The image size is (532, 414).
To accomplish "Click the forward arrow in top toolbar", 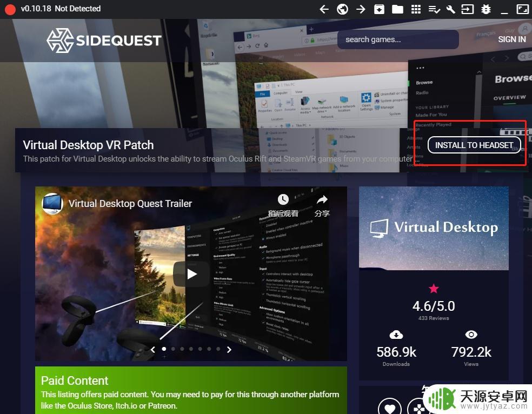I will [361, 9].
